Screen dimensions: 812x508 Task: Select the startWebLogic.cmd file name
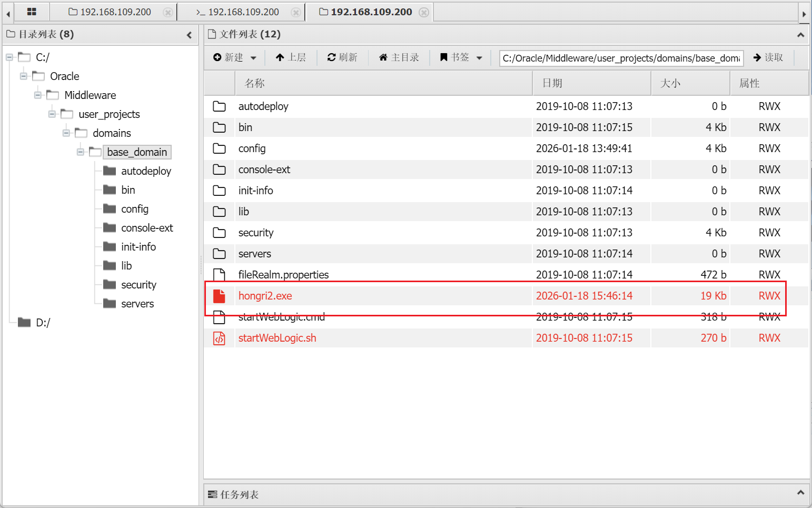coord(281,317)
